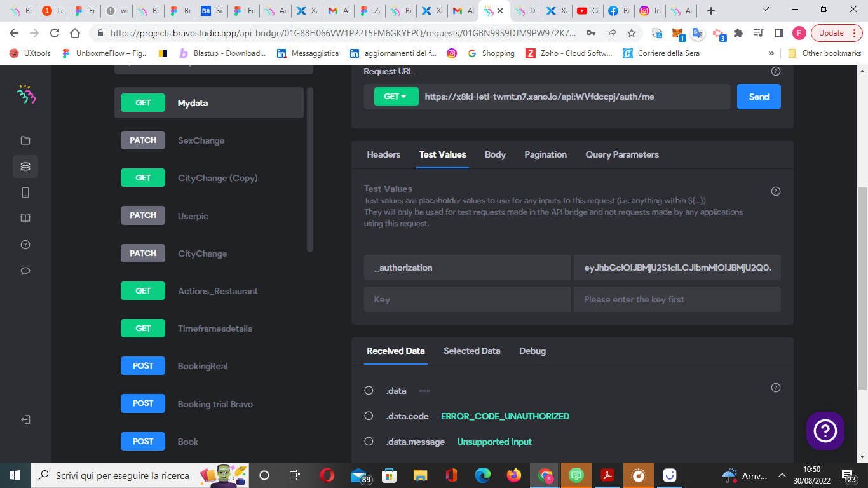This screenshot has height=488, width=868.
Task: Open Chrome tab search dropdown arrow
Action: tap(766, 10)
